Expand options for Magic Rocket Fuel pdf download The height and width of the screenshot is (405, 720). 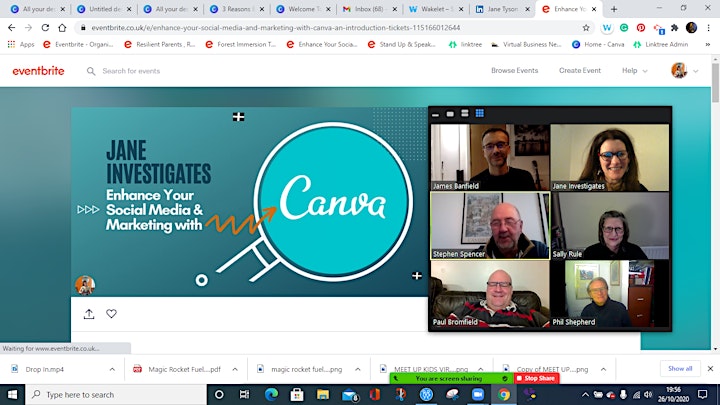coord(235,369)
